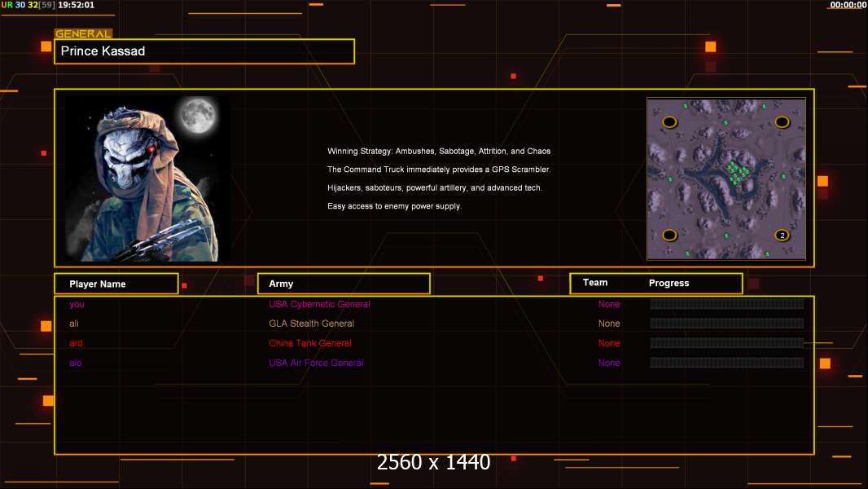Viewport: 868px width, 489px height.
Task: Click the Player Name column header
Action: (116, 284)
